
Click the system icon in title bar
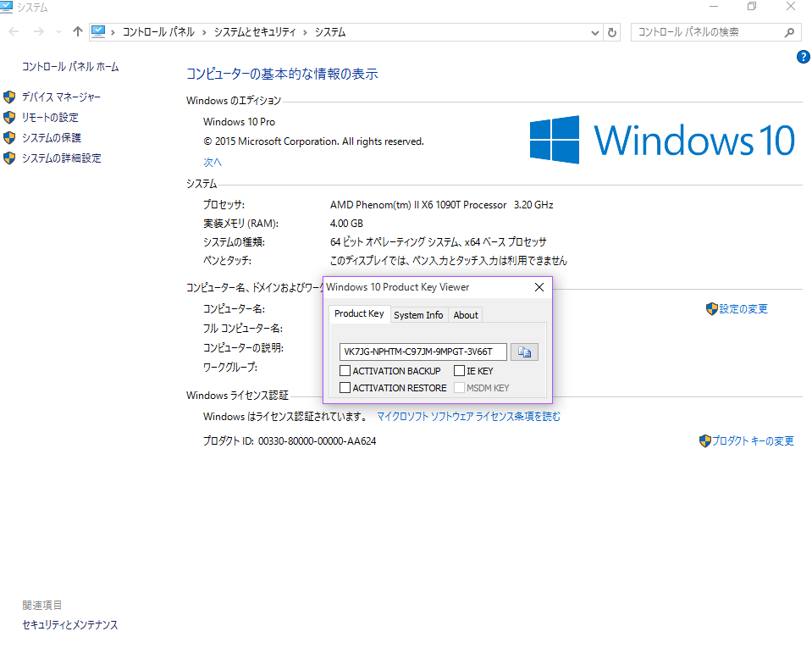tap(6, 7)
